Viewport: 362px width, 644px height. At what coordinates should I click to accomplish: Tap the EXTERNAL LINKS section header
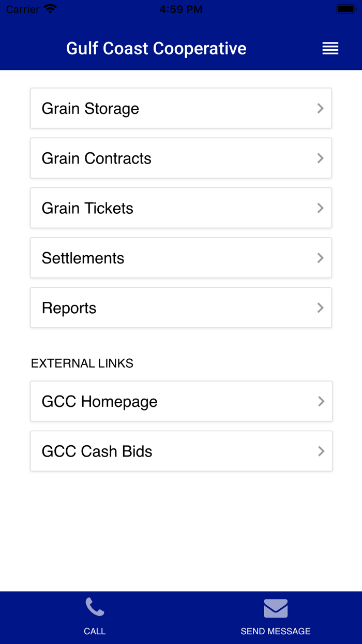pyautogui.click(x=82, y=363)
